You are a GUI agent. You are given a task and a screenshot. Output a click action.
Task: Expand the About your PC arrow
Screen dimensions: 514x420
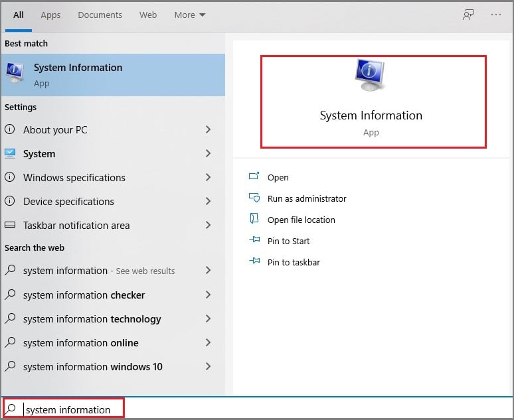coord(208,129)
